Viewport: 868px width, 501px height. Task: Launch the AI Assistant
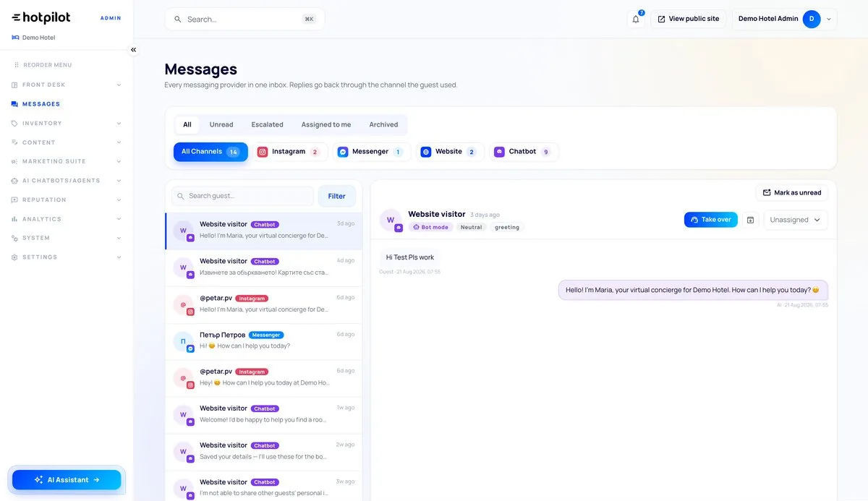[67, 479]
